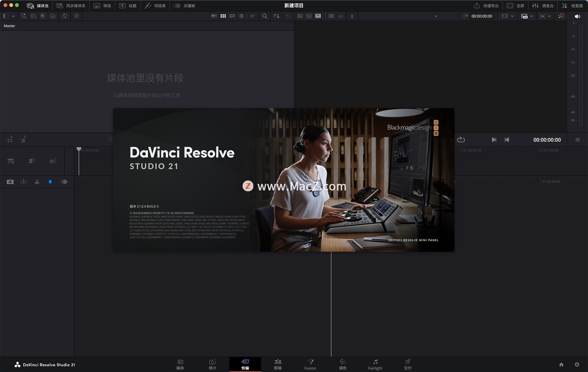Click the audio track insert destination icon
The height and width of the screenshot is (372, 588).
click(x=22, y=139)
